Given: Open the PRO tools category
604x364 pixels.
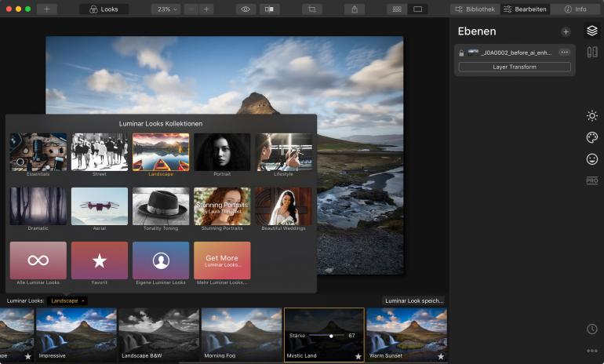Looking at the screenshot, I should tap(592, 180).
